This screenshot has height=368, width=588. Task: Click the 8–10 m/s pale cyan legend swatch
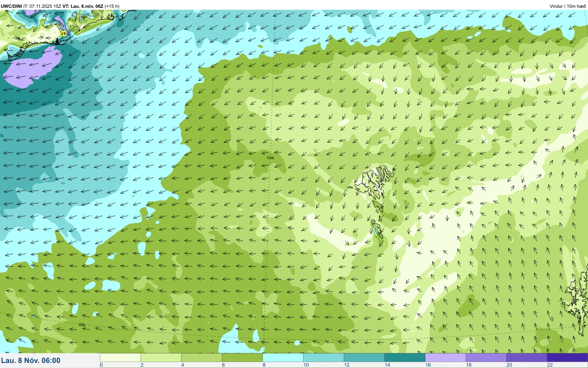(283, 357)
